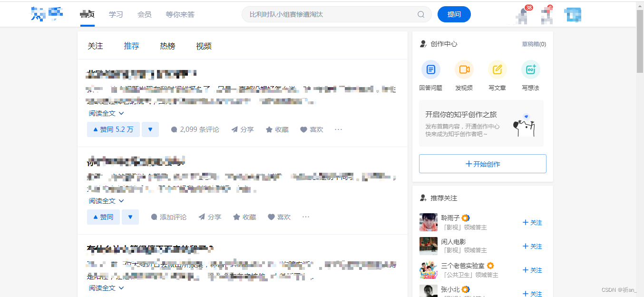Switch to the 关注 feed tab
The width and height of the screenshot is (644, 297).
tap(95, 46)
